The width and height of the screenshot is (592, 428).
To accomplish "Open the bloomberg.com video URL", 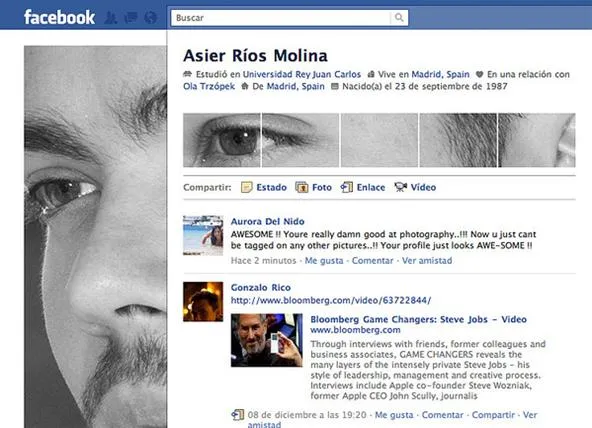I will [331, 300].
